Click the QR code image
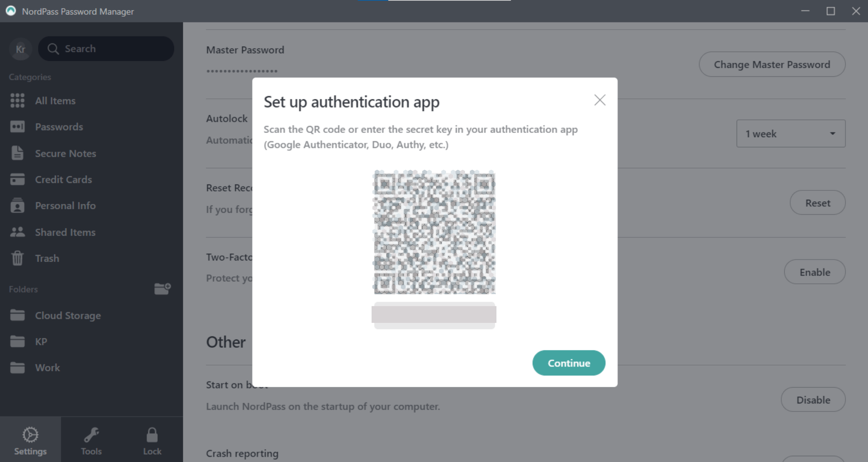868x462 pixels. (434, 232)
